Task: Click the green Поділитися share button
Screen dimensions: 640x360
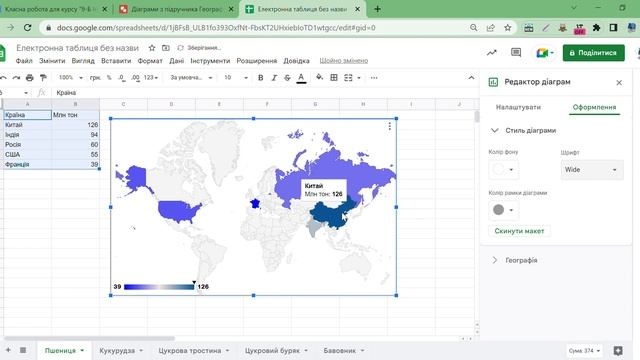Action: [593, 53]
